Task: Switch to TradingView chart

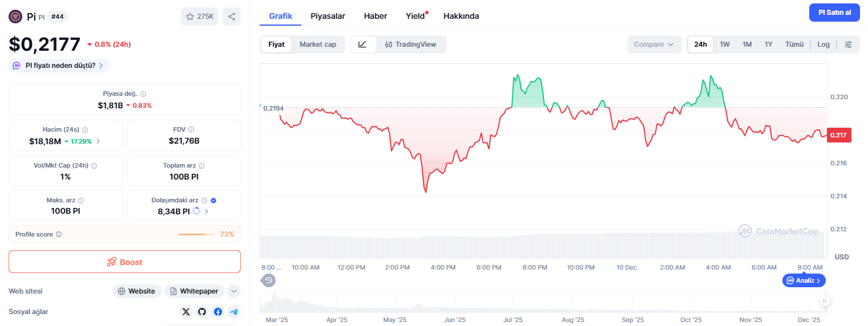Action: point(410,44)
